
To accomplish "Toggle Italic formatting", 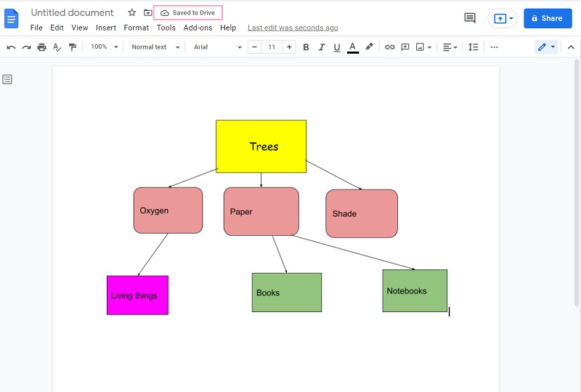I will 322,47.
